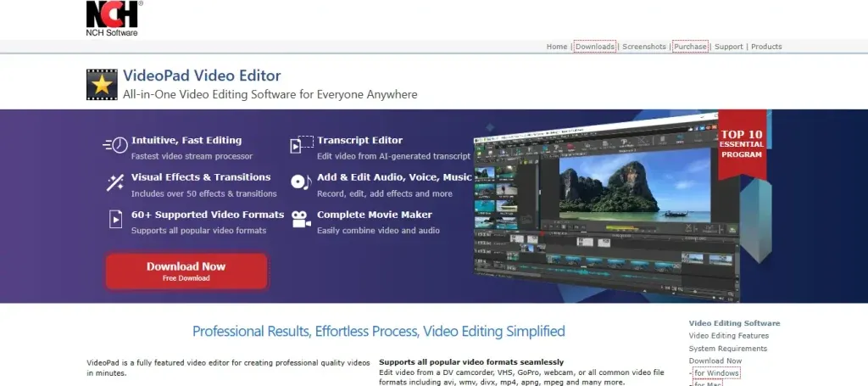The image size is (868, 386).
Task: Open the Downloads navigation link
Action: pos(594,47)
